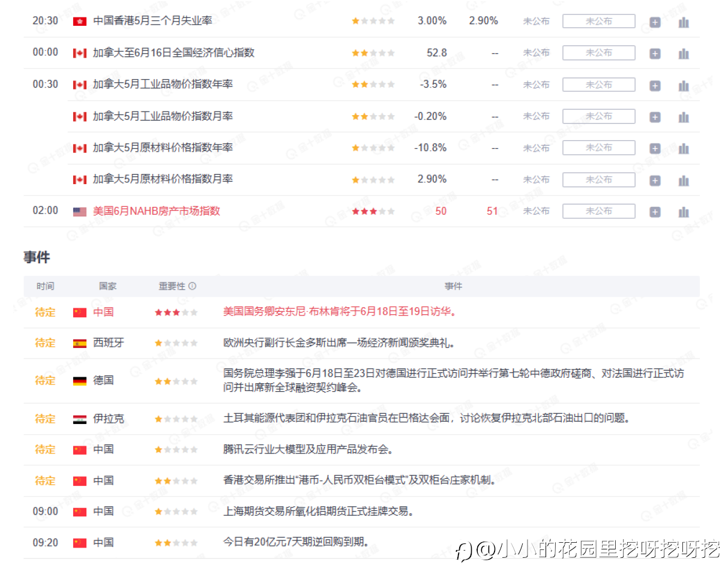Click Spain flag in events table
Screen dimensions: 728x583
(x=79, y=344)
